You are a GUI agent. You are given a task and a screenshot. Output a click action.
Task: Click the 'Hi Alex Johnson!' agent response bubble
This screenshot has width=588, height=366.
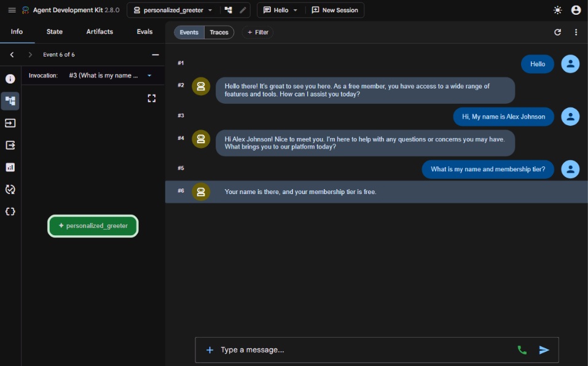[365, 143]
